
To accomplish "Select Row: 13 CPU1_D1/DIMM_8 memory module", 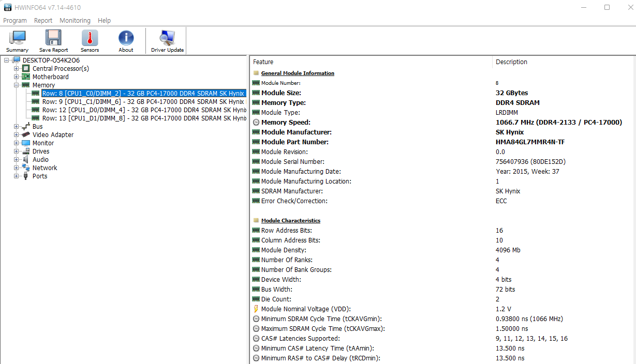I will [144, 118].
